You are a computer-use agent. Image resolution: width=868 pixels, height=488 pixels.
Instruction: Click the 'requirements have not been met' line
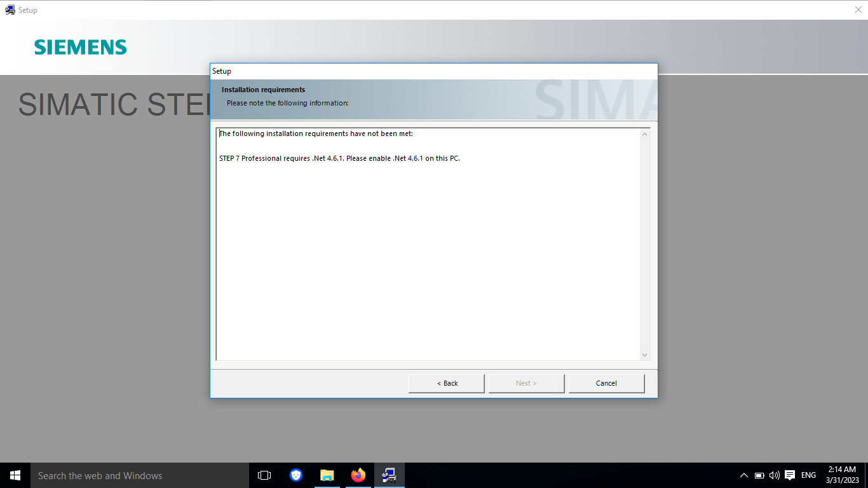click(x=316, y=133)
